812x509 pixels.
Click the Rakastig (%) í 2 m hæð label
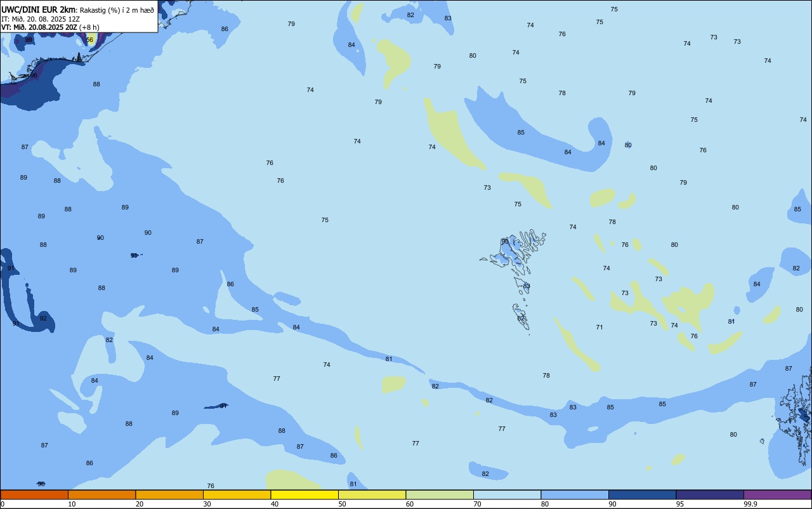click(117, 10)
